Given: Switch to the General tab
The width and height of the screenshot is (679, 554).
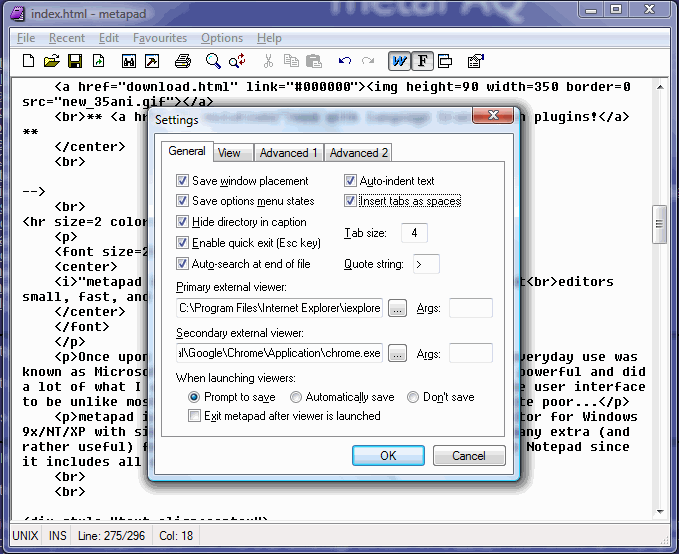Looking at the screenshot, I should point(187,151).
